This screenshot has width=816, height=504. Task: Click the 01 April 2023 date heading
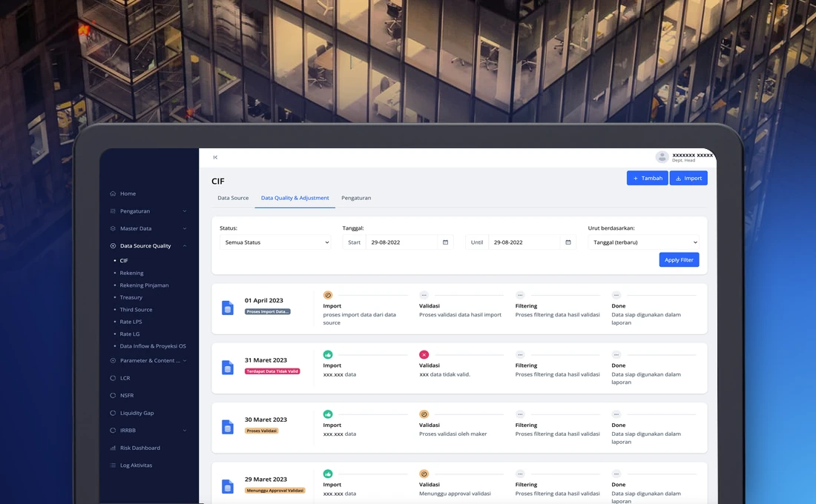pyautogui.click(x=264, y=301)
